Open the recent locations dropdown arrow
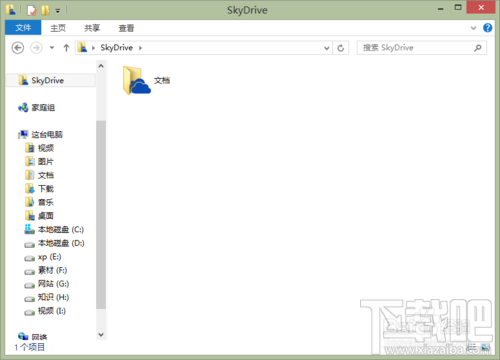This screenshot has height=360, width=500. click(x=52, y=48)
